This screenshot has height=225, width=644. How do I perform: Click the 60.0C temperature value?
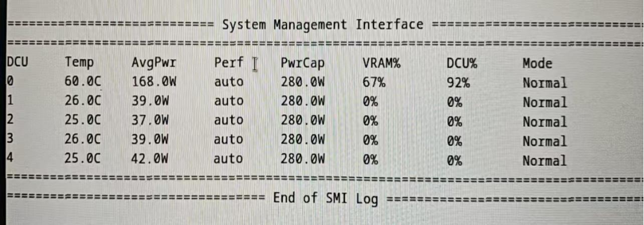[x=83, y=82]
